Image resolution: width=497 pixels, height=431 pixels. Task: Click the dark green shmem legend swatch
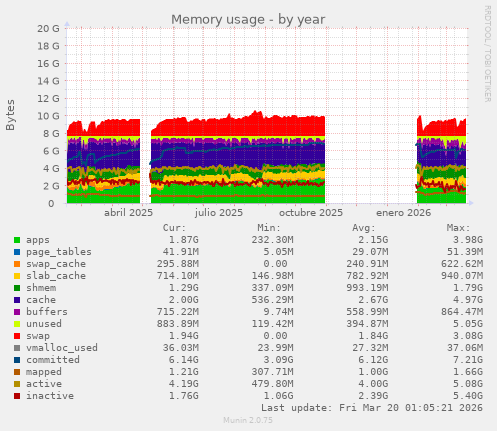point(17,288)
